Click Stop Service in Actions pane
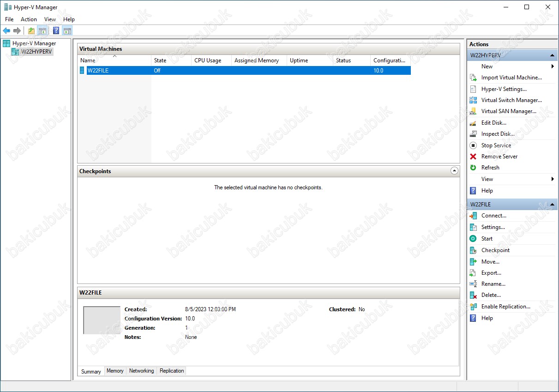Image resolution: width=559 pixels, height=392 pixels. 496,145
